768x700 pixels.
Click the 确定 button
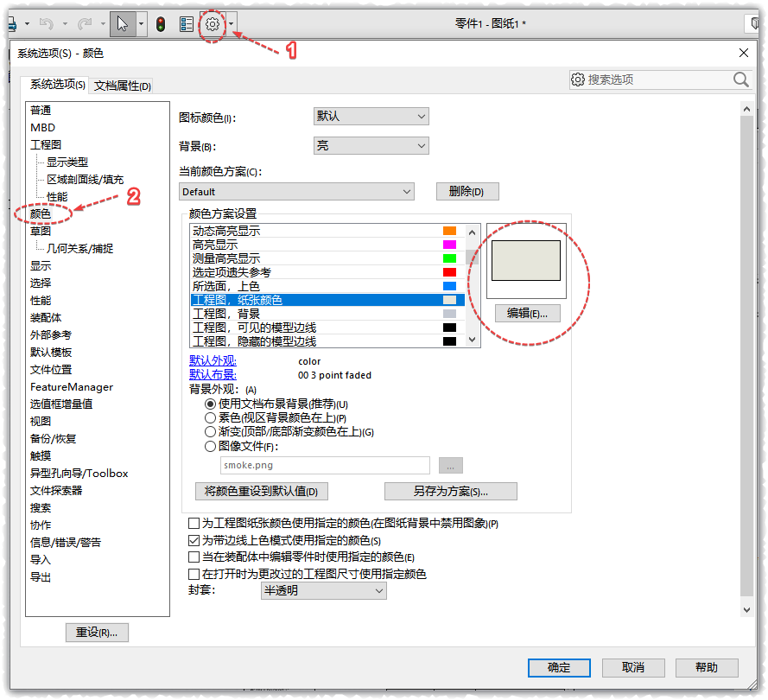point(559,668)
